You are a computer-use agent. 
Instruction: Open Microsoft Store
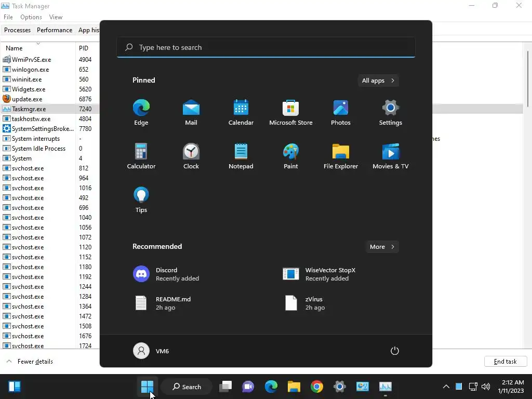pos(291,113)
